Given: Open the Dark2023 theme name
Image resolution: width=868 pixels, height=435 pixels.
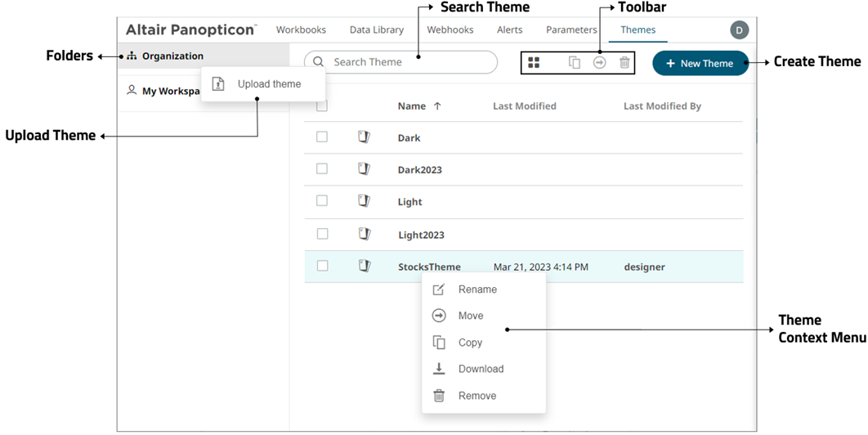Looking at the screenshot, I should [419, 170].
